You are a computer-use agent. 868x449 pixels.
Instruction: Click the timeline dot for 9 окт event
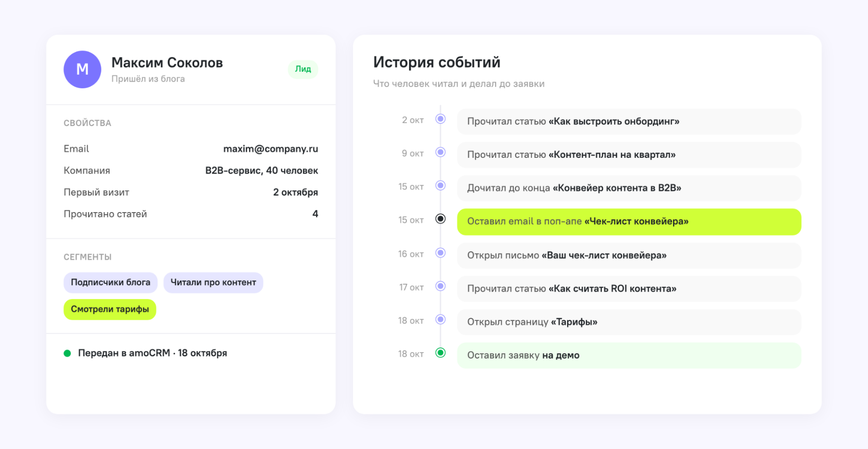tap(440, 153)
